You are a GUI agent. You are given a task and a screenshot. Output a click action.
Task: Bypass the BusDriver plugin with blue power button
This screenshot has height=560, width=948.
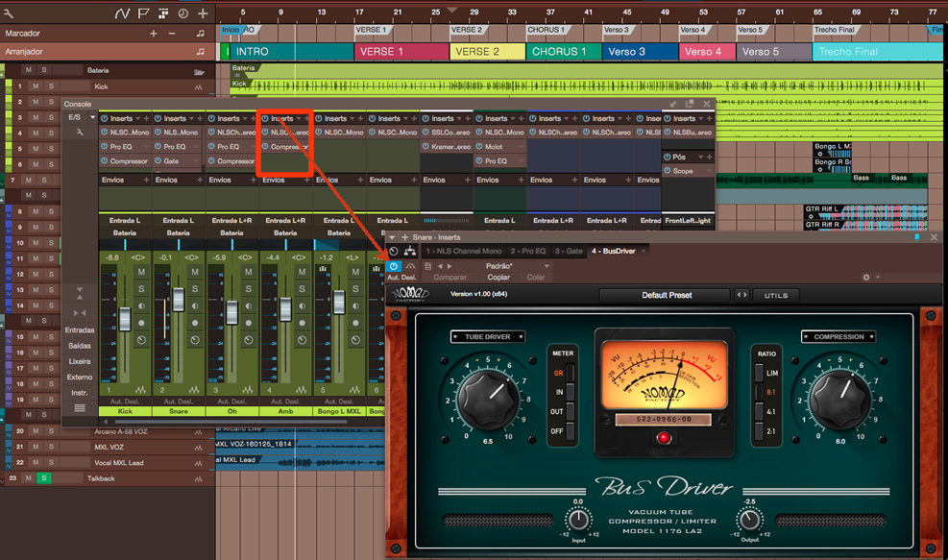point(394,266)
